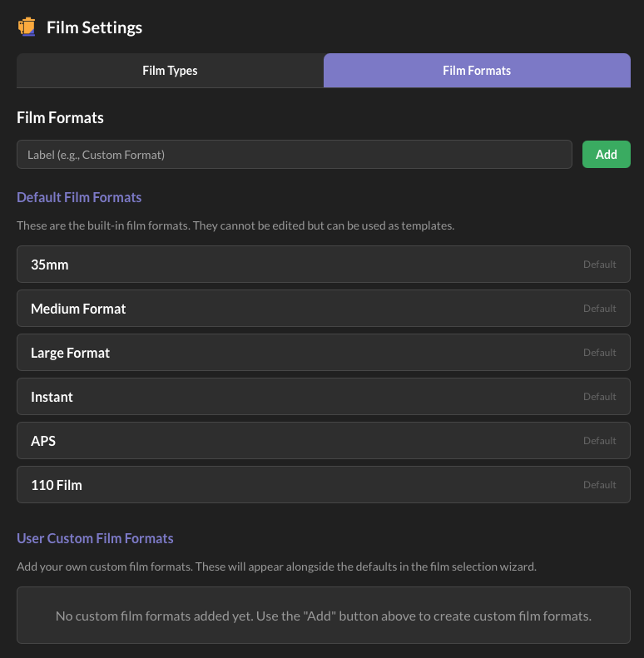Image resolution: width=644 pixels, height=658 pixels.
Task: Select the Film Formats tab
Action: tap(477, 71)
